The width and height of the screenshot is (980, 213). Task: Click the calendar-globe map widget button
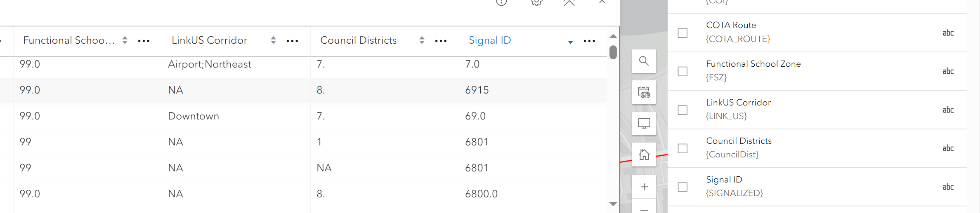point(644,92)
